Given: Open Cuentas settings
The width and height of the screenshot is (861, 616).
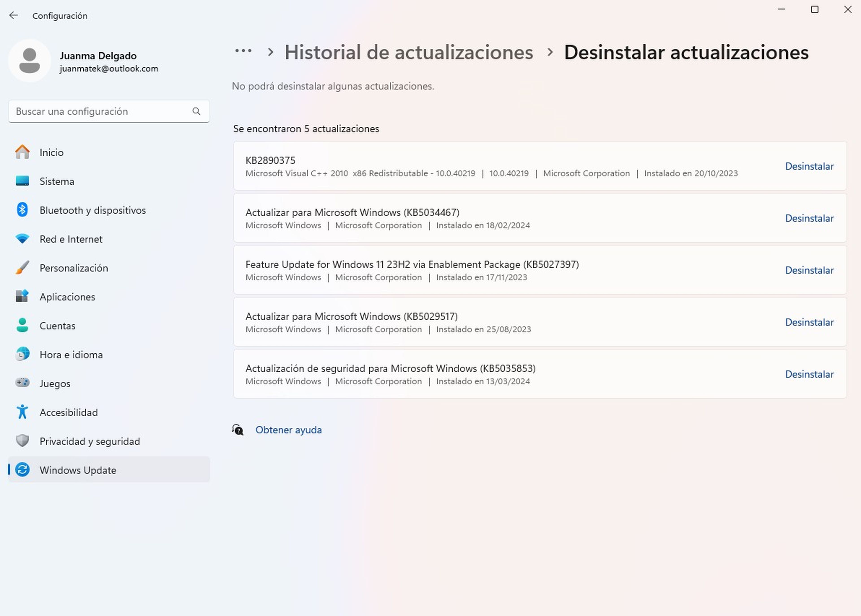Looking at the screenshot, I should [109, 325].
